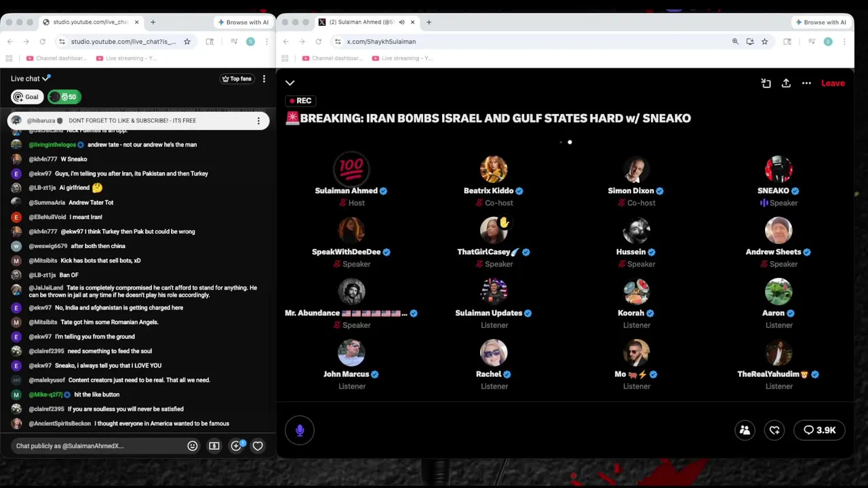Open SNEAKO speaker avatar
The width and height of the screenshot is (868, 488).
pyautogui.click(x=778, y=169)
